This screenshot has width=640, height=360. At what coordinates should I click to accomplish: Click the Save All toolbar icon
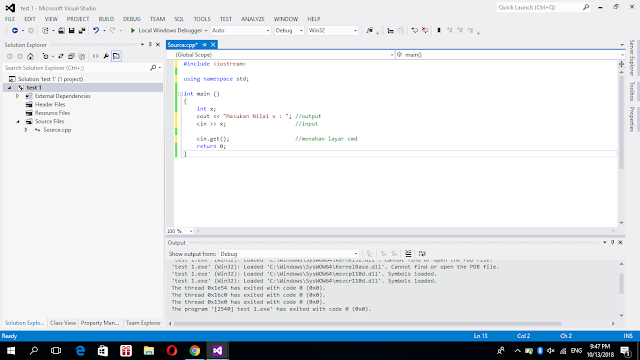[82, 31]
